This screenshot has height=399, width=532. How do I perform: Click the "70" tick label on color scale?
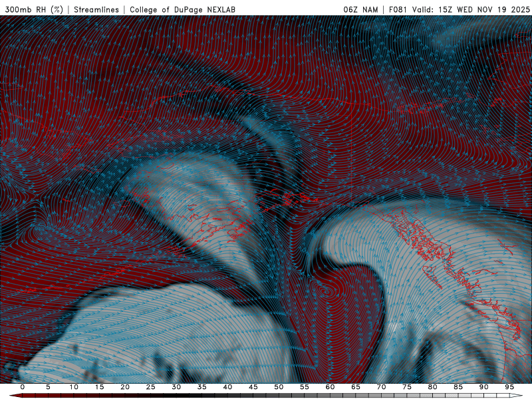pos(381,387)
